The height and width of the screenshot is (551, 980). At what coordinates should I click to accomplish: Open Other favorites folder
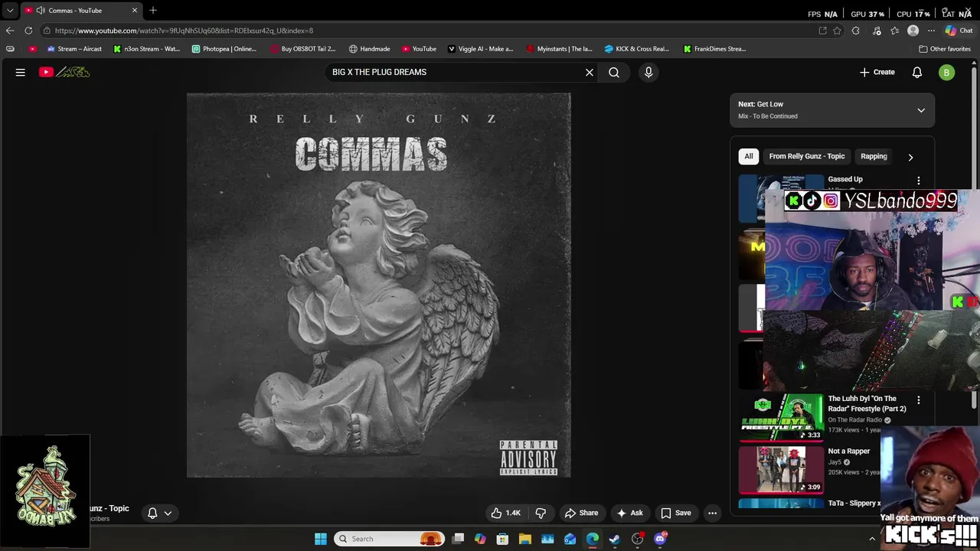click(945, 49)
